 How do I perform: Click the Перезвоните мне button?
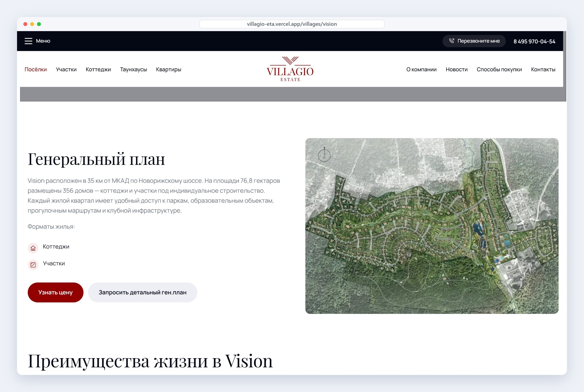(474, 41)
